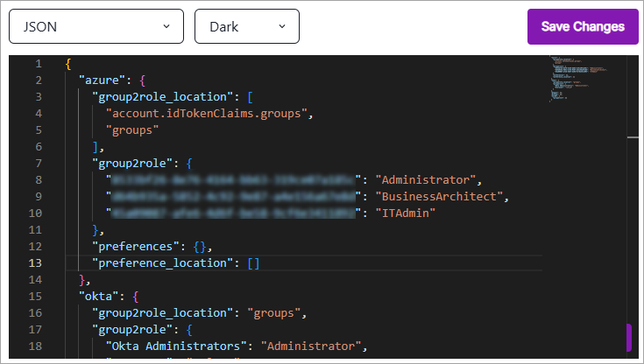Image resolution: width=644 pixels, height=364 pixels.
Task: Click "preference_location" key on line 13
Action: pyautogui.click(x=163, y=262)
